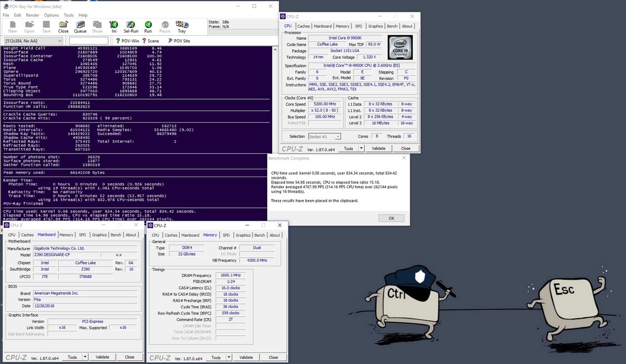
Task: Click Close button in CPU-Z Mainboard window
Action: coord(130,357)
